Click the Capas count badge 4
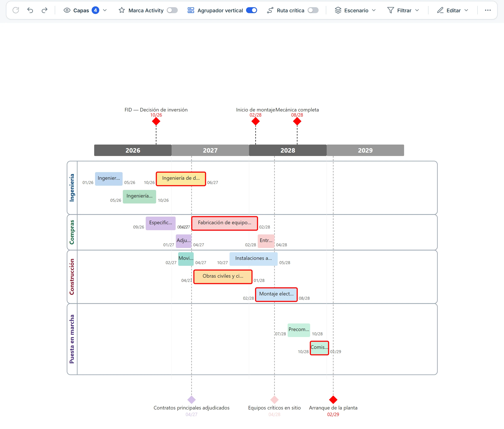Viewport: 504px width, 429px height. pyautogui.click(x=95, y=10)
